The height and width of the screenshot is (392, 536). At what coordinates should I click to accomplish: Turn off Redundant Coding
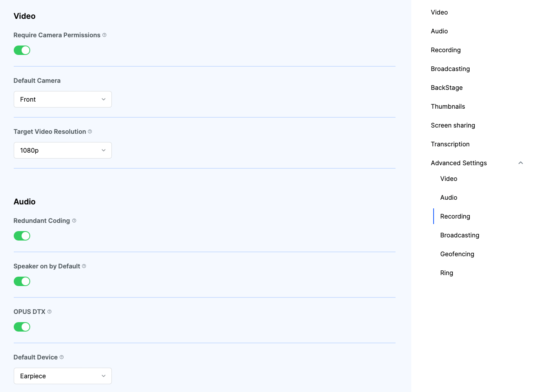point(22,236)
